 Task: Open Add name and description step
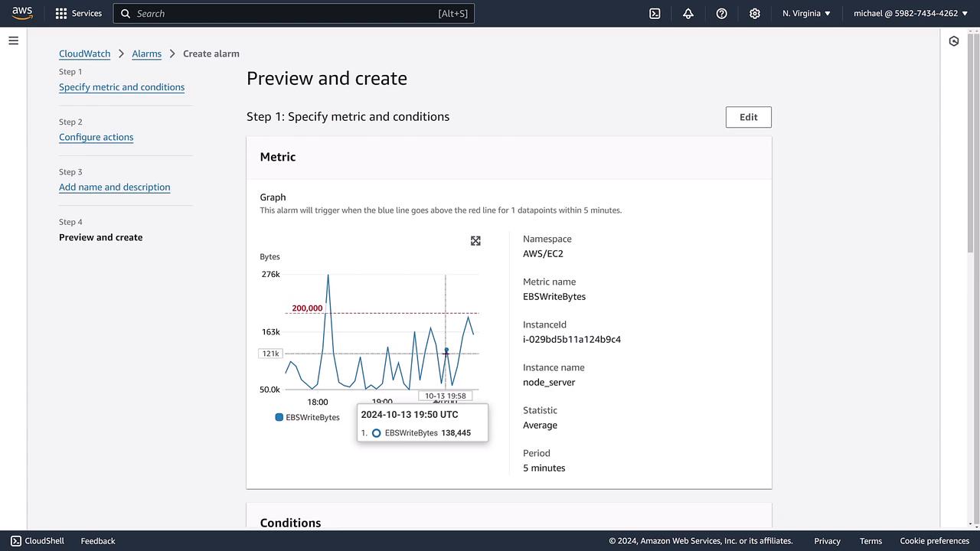point(114,187)
